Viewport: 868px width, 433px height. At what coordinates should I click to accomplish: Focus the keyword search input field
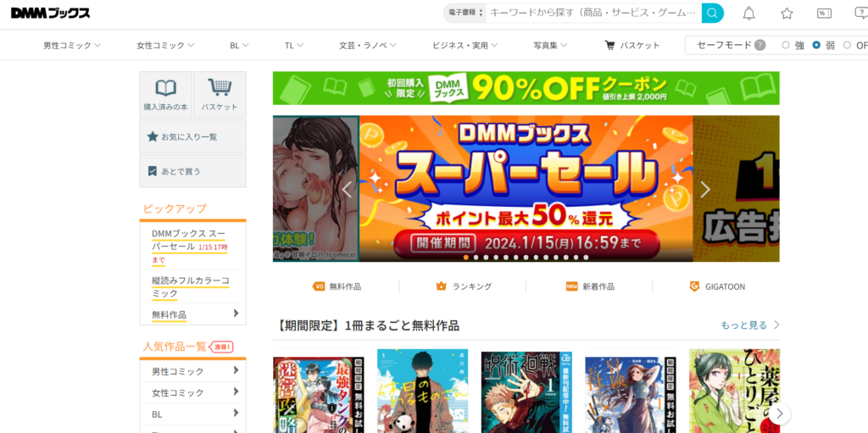click(x=593, y=13)
